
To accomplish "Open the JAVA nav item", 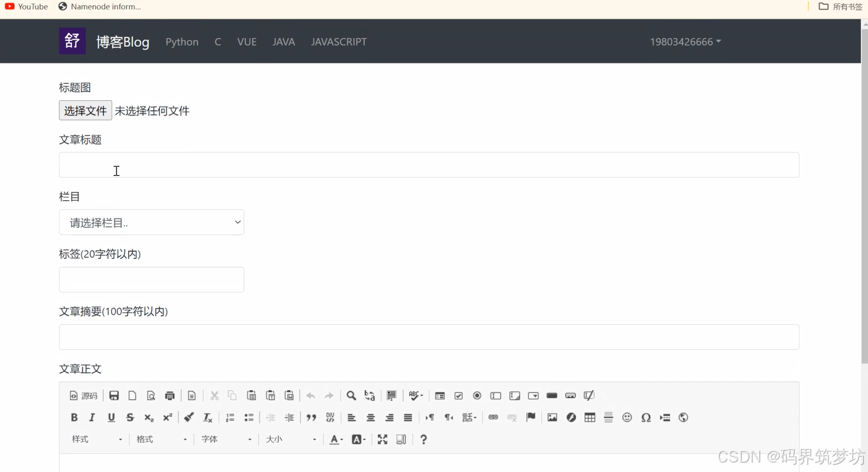I will (x=284, y=41).
